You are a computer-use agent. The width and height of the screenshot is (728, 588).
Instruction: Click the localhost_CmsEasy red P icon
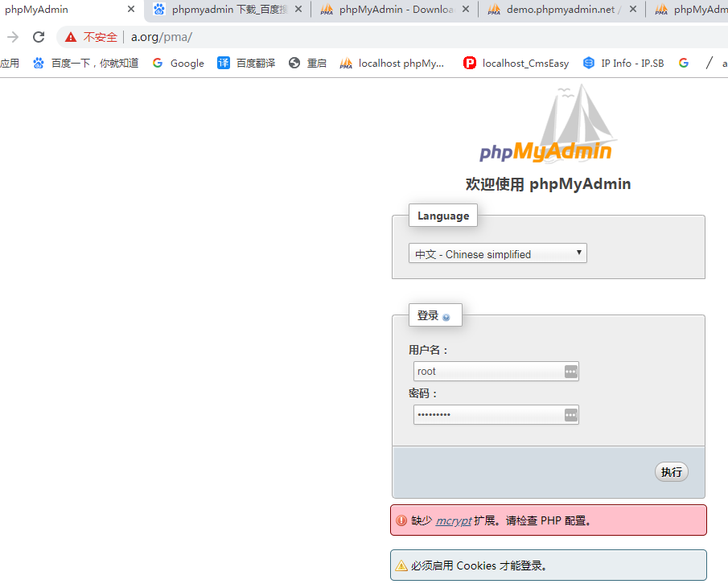(470, 63)
